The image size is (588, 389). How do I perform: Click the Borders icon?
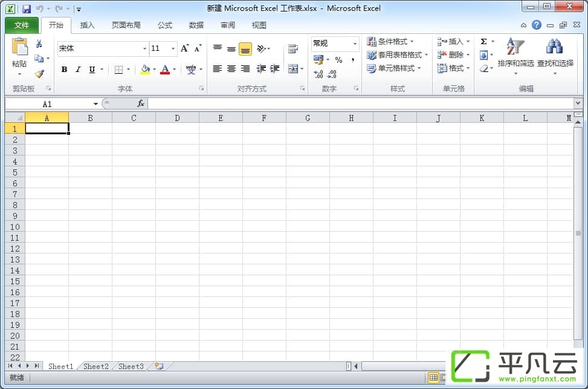pyautogui.click(x=118, y=70)
